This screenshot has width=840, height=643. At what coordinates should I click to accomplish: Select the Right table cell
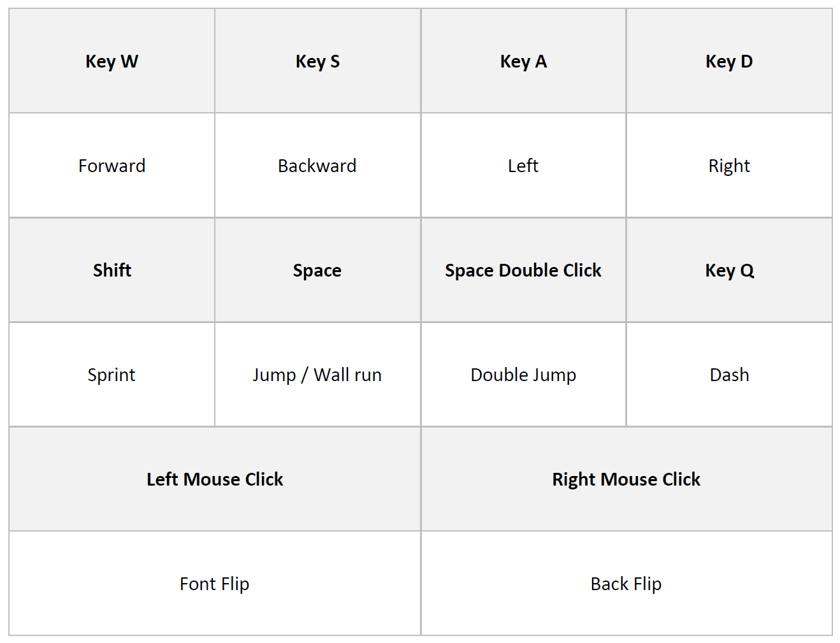tap(729, 166)
